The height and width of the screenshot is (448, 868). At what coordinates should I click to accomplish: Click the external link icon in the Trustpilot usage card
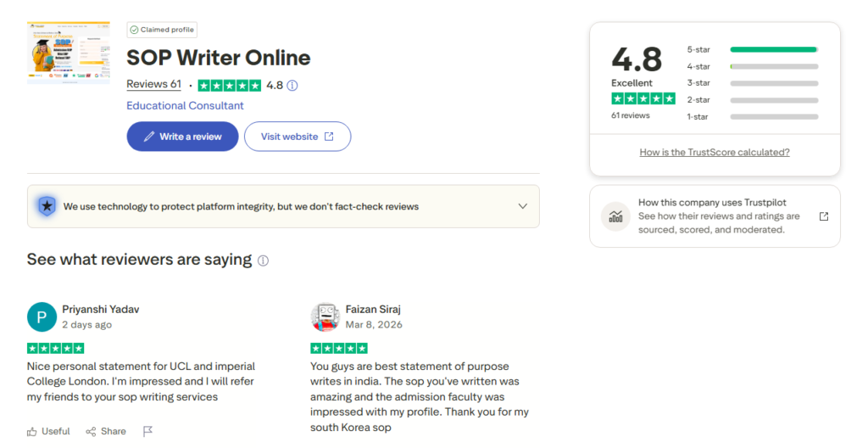coord(823,216)
